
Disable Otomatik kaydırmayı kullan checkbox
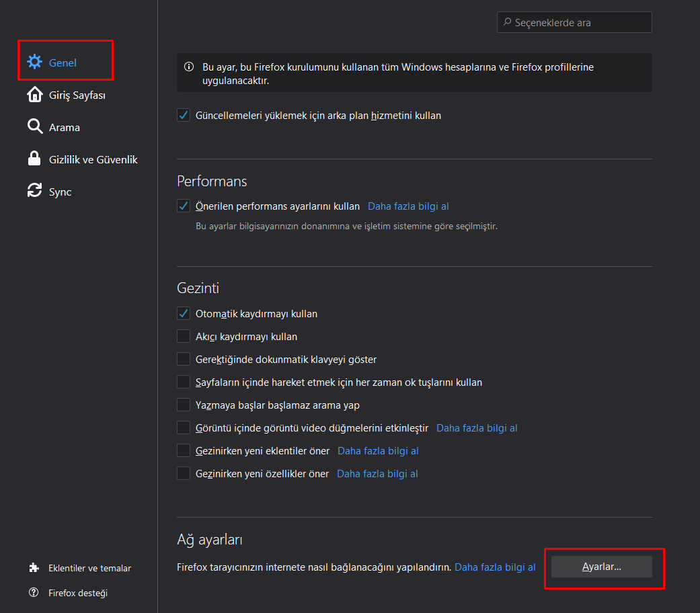coord(184,314)
